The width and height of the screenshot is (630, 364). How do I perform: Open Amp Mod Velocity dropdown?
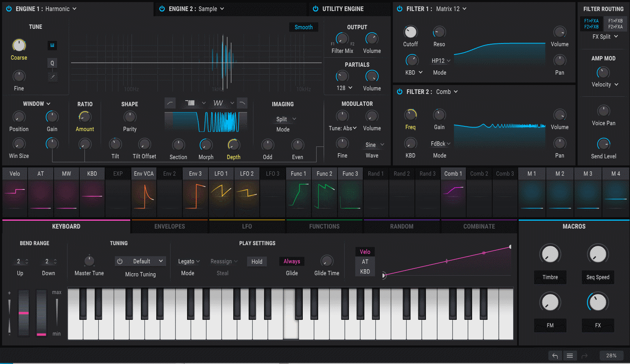coord(605,84)
